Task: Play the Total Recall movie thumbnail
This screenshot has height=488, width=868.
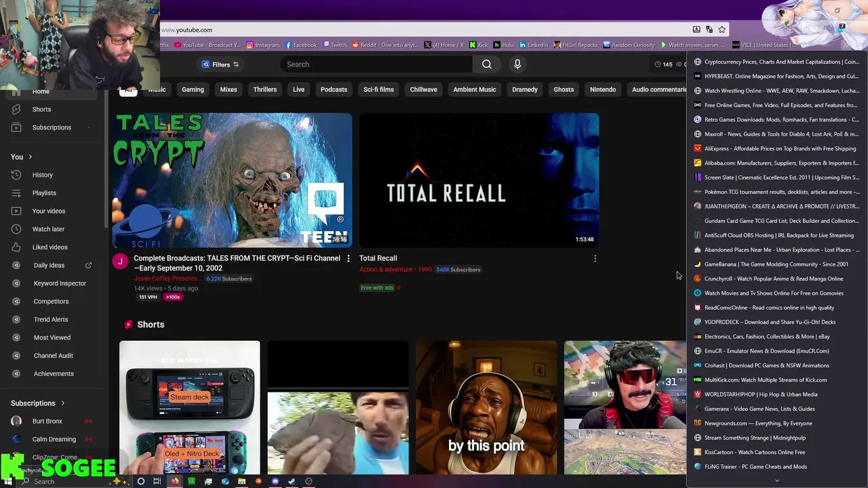Action: (x=479, y=180)
